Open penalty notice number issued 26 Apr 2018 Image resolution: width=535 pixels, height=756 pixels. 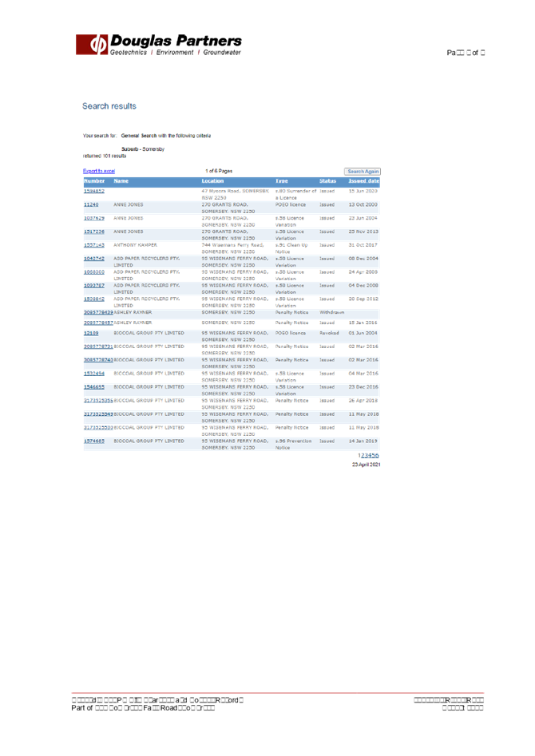tap(98, 401)
